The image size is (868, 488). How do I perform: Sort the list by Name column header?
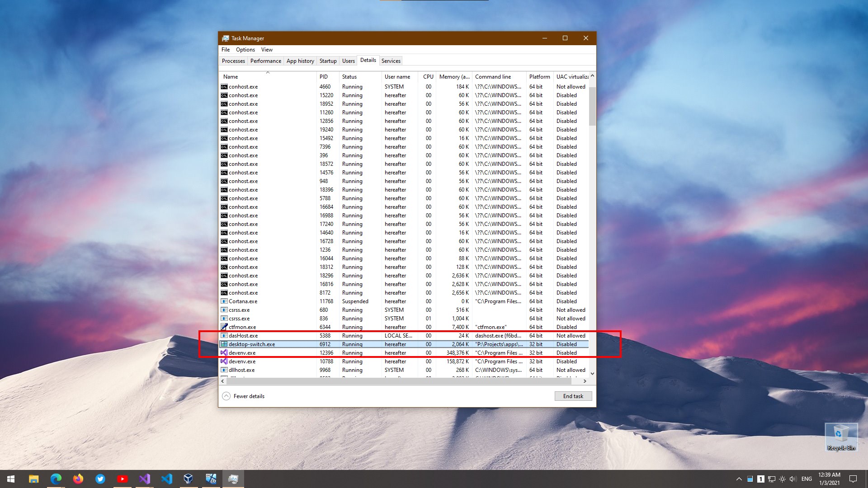tap(231, 77)
